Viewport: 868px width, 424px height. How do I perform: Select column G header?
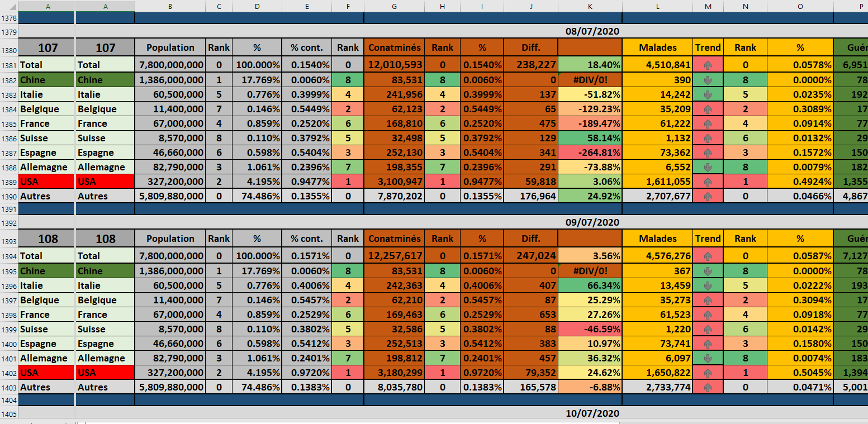(394, 6)
